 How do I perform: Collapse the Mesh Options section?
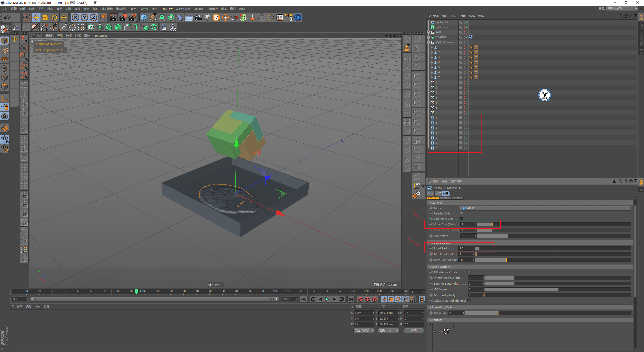click(431, 267)
